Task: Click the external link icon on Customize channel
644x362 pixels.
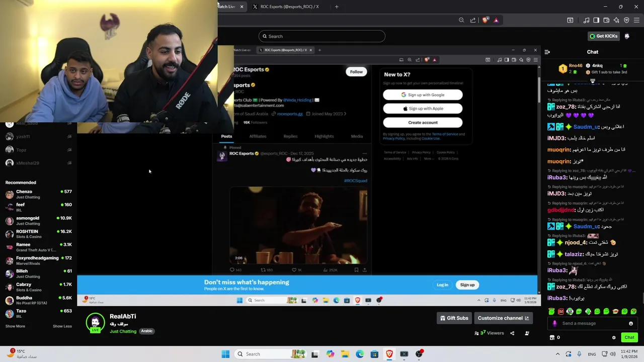Action: [x=527, y=318]
